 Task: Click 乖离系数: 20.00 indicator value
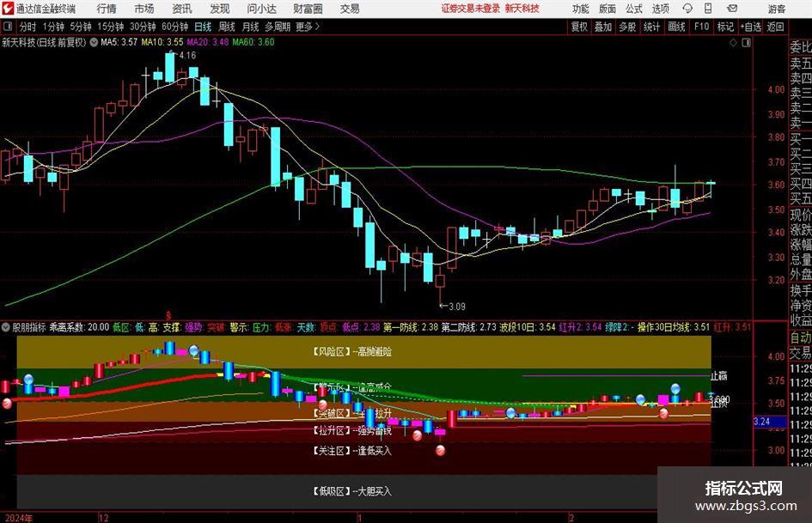coord(79,327)
